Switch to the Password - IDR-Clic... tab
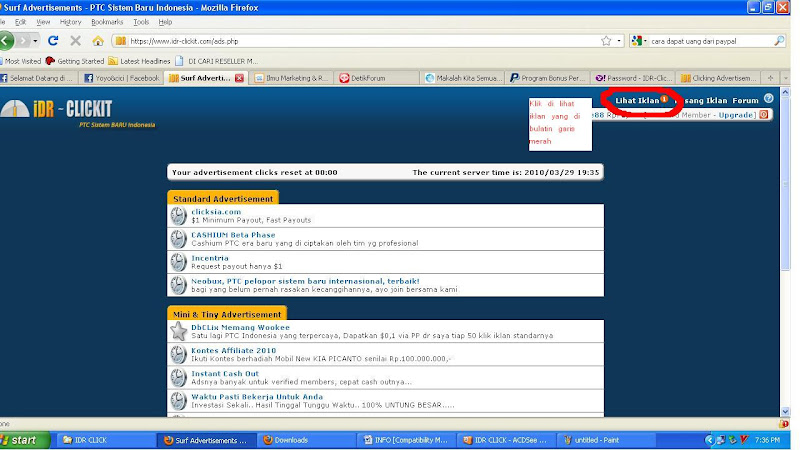 pyautogui.click(x=634, y=78)
